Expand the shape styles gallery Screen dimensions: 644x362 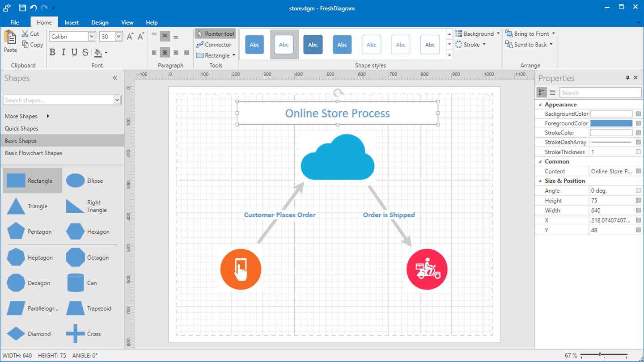click(449, 55)
